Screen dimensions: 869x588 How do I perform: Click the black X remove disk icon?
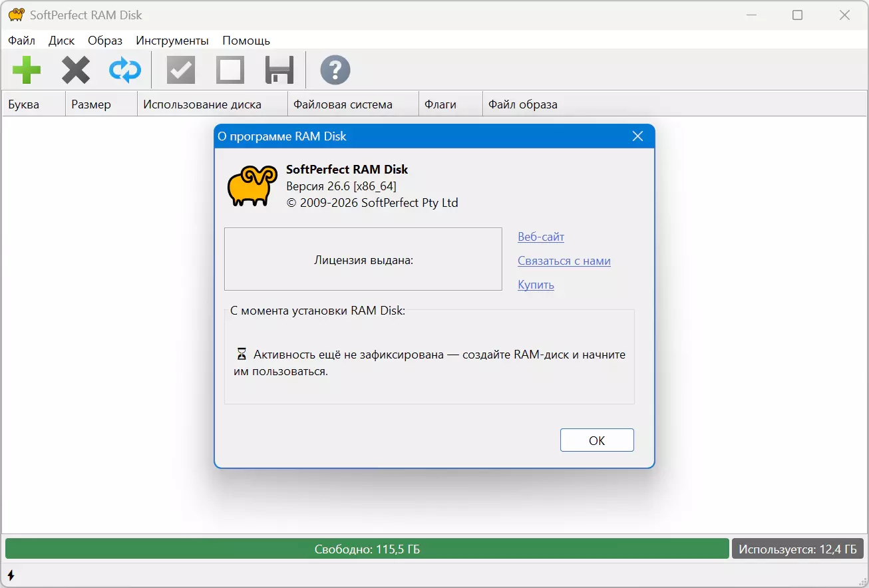pos(76,70)
